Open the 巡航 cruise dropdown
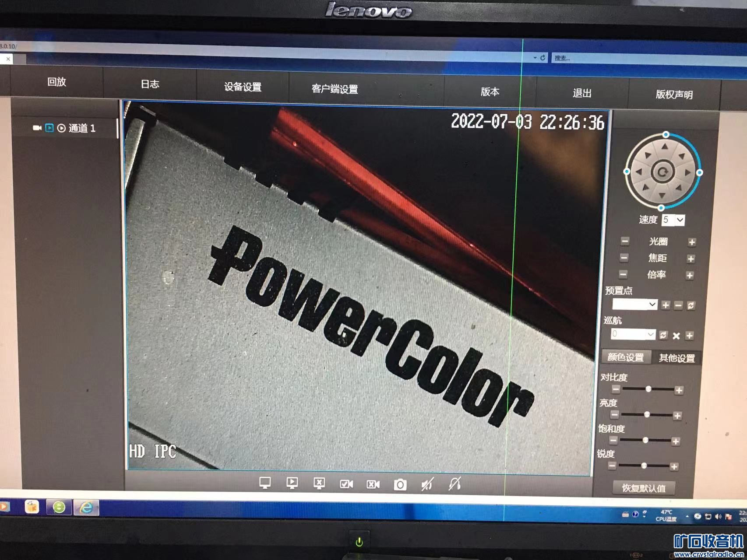The image size is (747, 560). tap(633, 335)
